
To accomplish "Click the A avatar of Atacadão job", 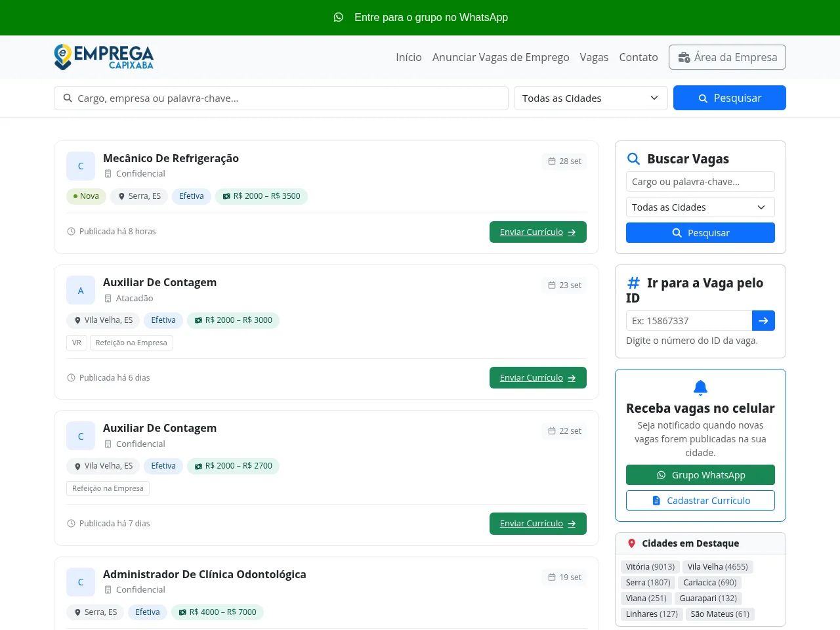I will (81, 290).
